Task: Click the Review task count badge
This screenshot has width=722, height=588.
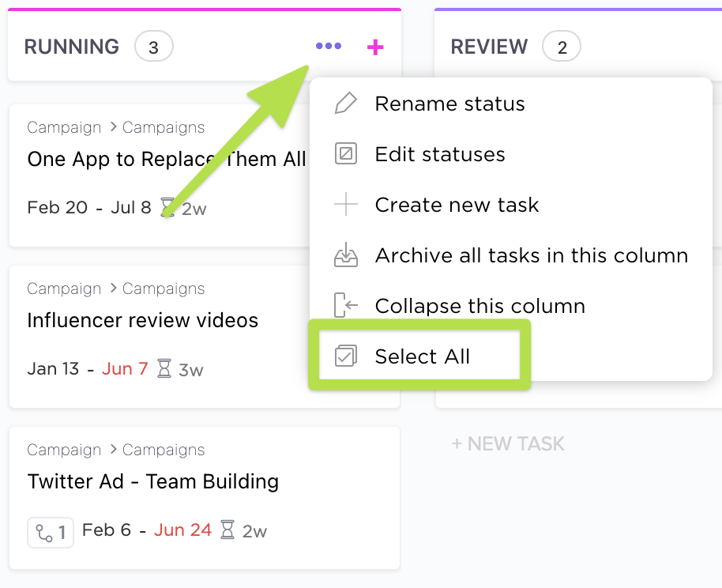Action: [562, 47]
